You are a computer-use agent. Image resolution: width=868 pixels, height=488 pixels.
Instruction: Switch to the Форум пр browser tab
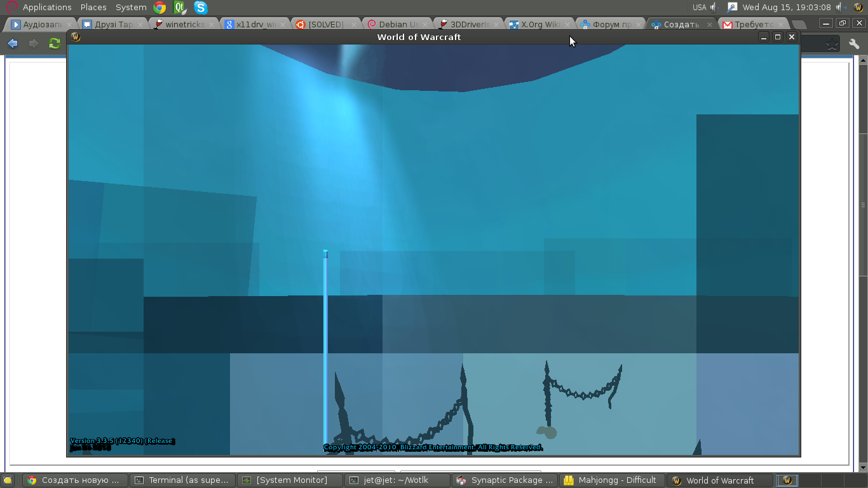611,24
